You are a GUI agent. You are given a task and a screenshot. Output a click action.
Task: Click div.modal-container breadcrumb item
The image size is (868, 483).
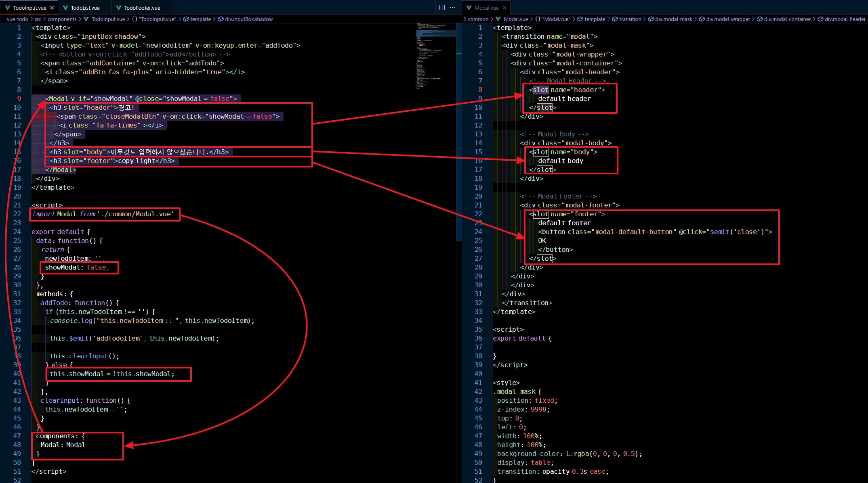tap(787, 19)
